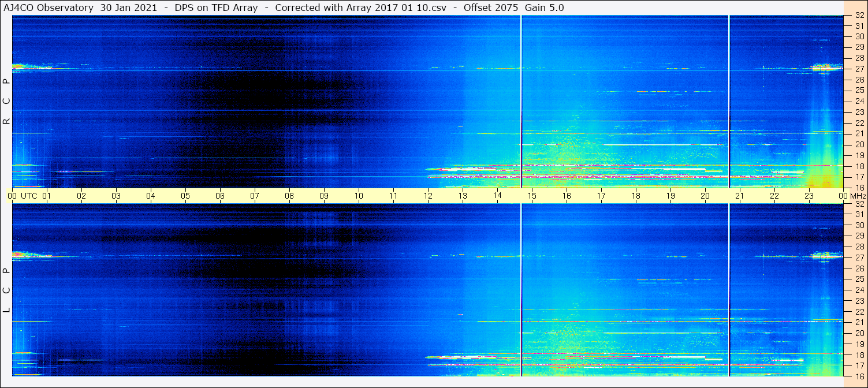Select hour 10 on the time axis

coord(359,196)
